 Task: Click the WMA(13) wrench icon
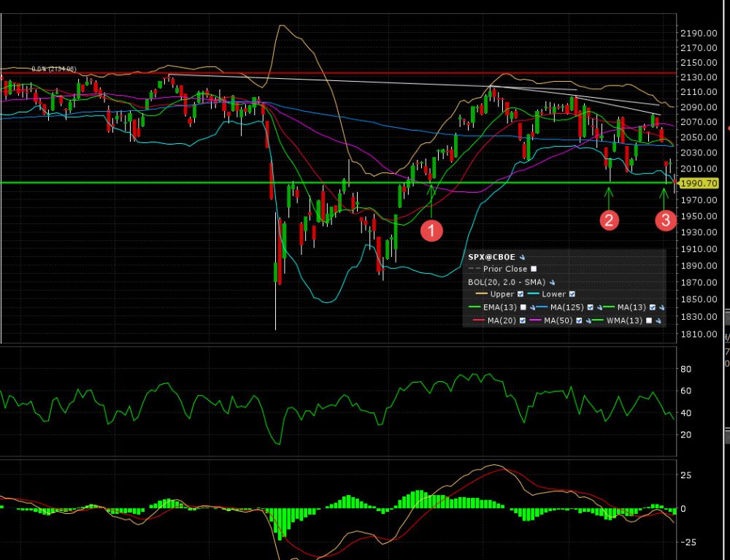657,321
